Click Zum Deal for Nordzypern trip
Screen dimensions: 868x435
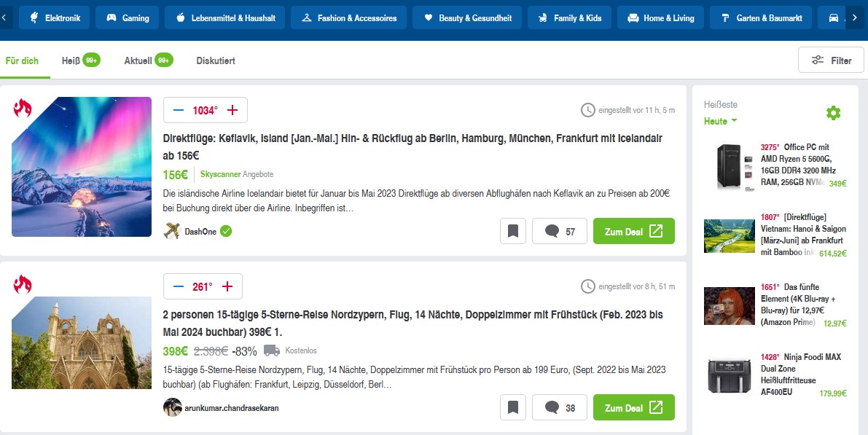634,407
